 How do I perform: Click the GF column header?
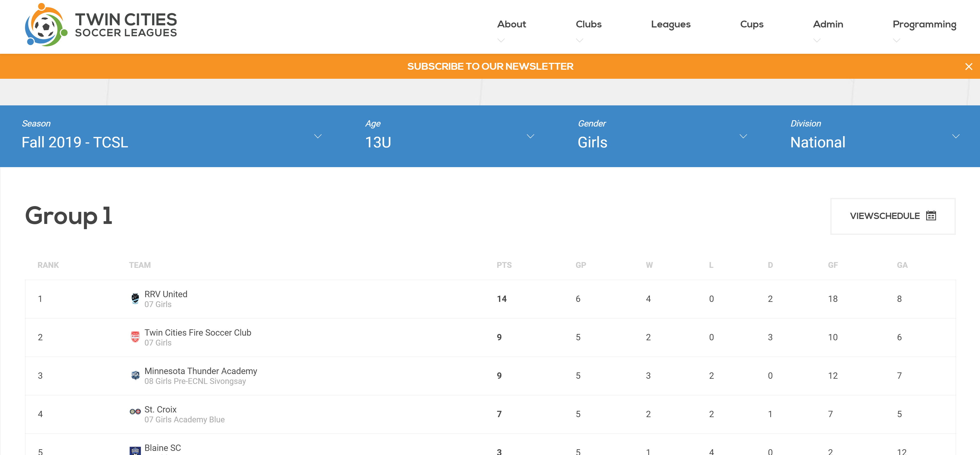(x=833, y=265)
